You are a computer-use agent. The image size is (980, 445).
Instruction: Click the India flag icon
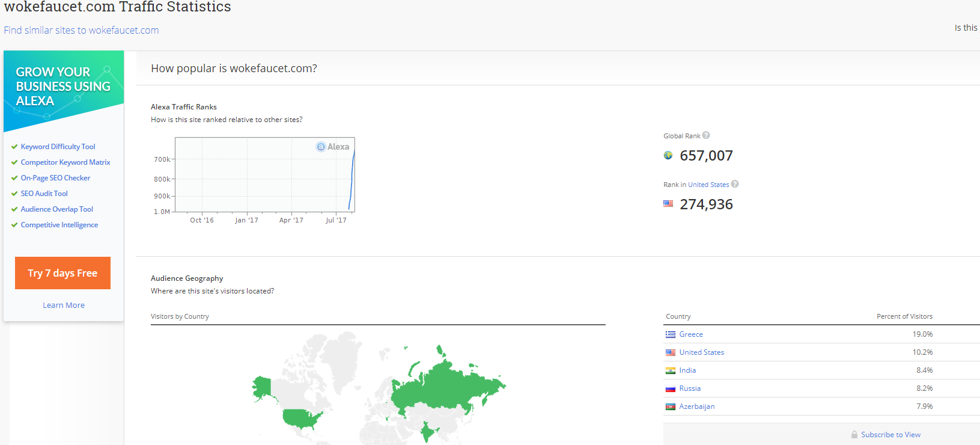pos(671,370)
